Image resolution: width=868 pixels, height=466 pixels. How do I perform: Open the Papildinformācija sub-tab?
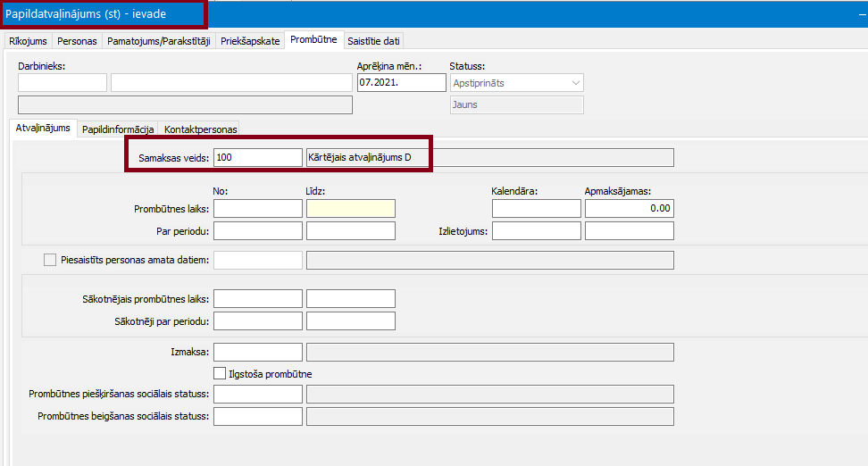point(118,129)
